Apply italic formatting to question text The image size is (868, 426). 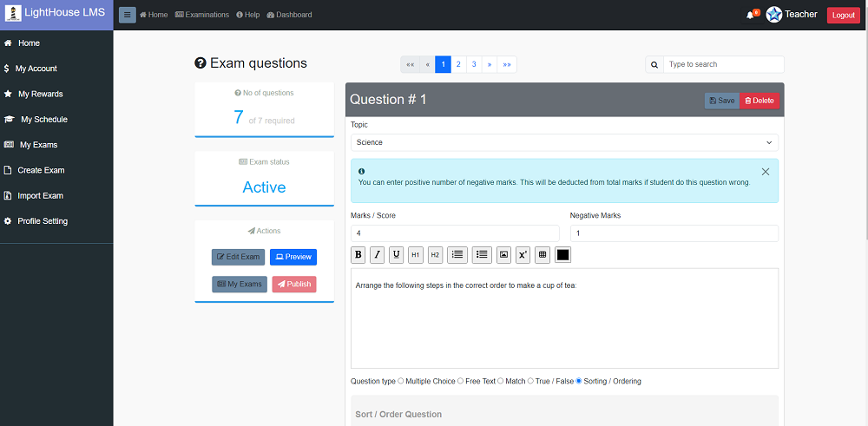tap(377, 254)
